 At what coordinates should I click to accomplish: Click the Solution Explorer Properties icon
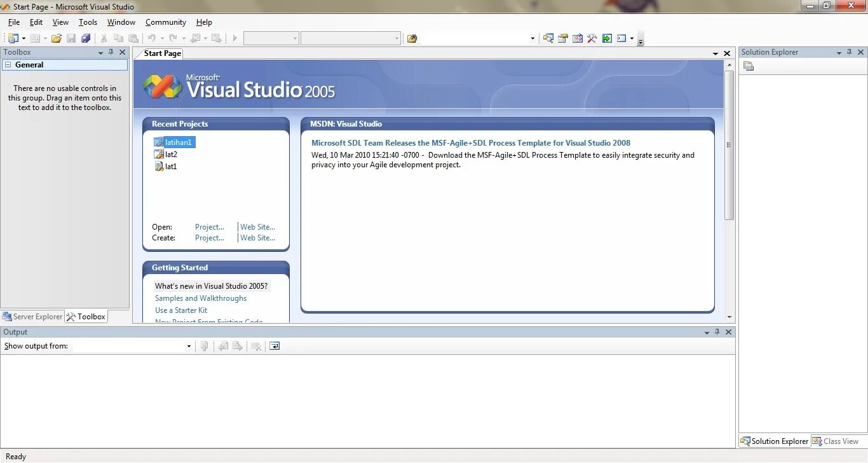coord(749,66)
